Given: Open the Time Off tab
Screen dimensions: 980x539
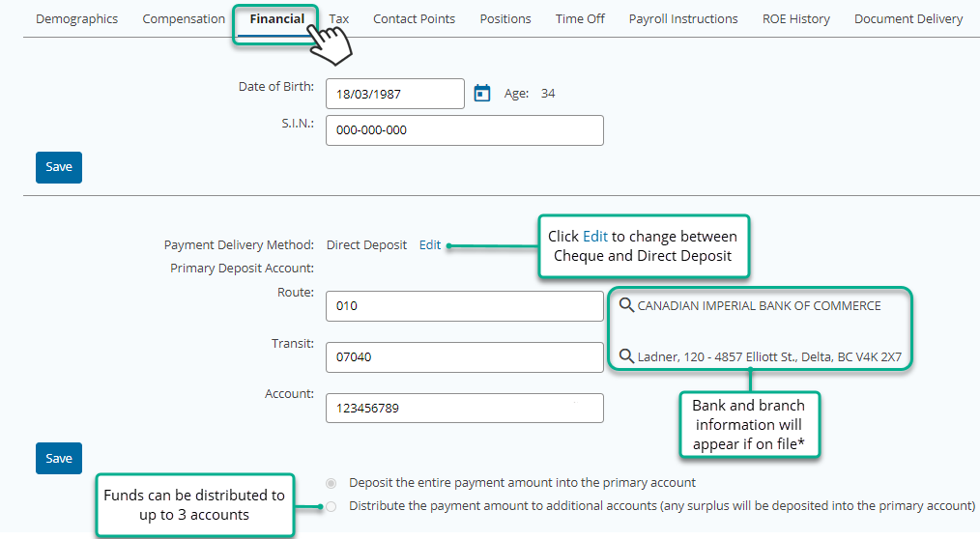Looking at the screenshot, I should pos(580,18).
